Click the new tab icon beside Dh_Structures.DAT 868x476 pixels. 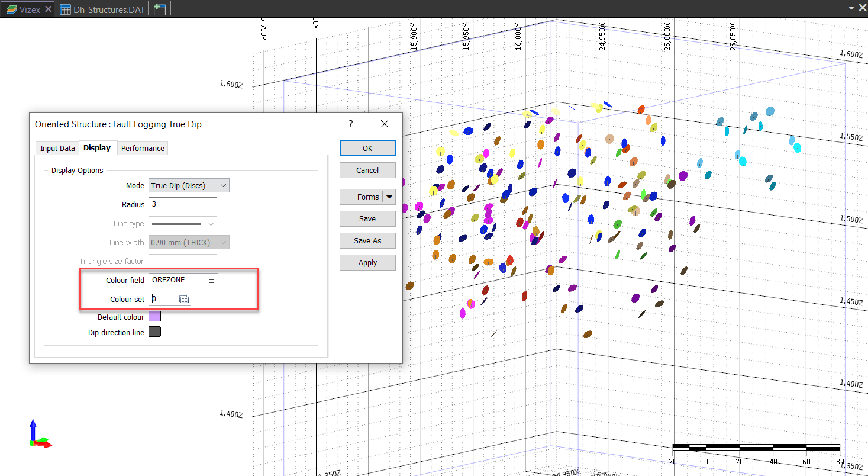click(159, 9)
